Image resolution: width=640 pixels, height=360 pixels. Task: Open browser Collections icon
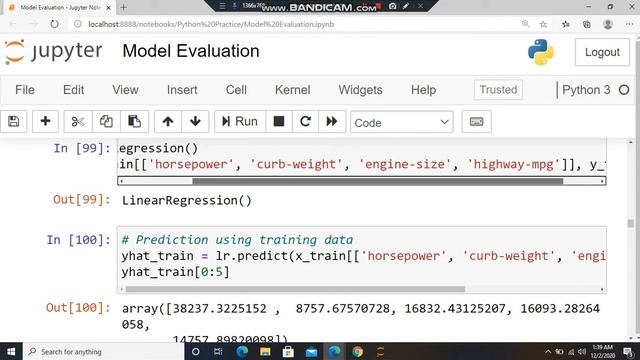point(587,24)
